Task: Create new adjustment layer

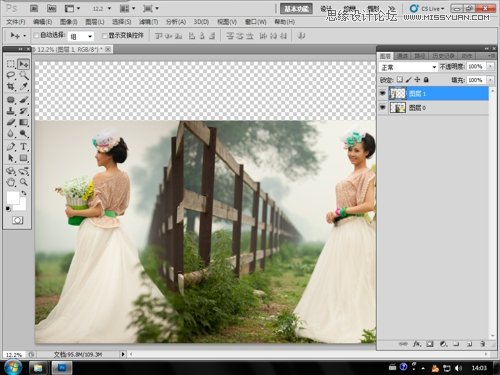Action: click(x=443, y=344)
